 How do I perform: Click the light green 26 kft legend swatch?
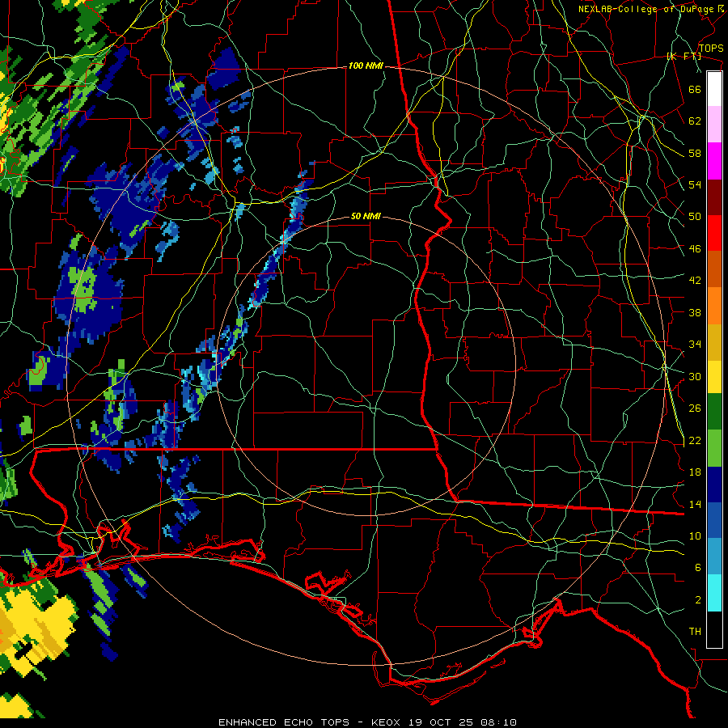(x=714, y=448)
